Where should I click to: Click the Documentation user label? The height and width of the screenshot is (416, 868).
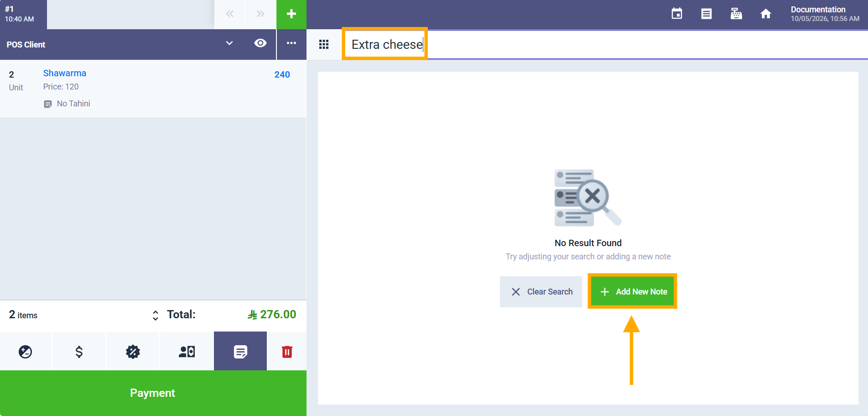tap(818, 10)
